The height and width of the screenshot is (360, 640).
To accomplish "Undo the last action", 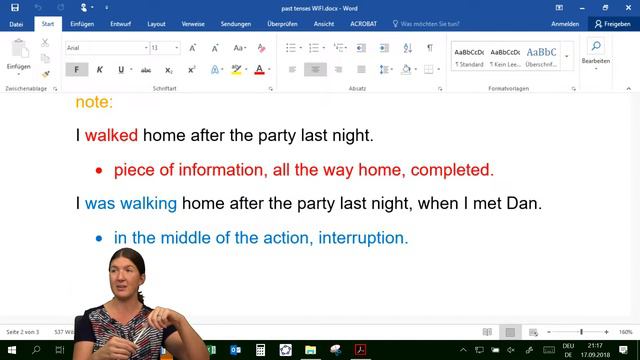I will pyautogui.click(x=38, y=8).
